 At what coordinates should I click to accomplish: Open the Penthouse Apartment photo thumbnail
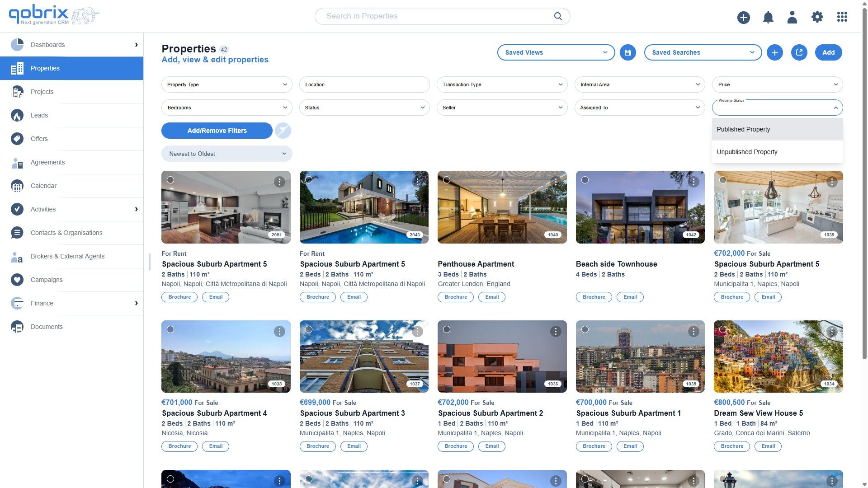point(502,207)
